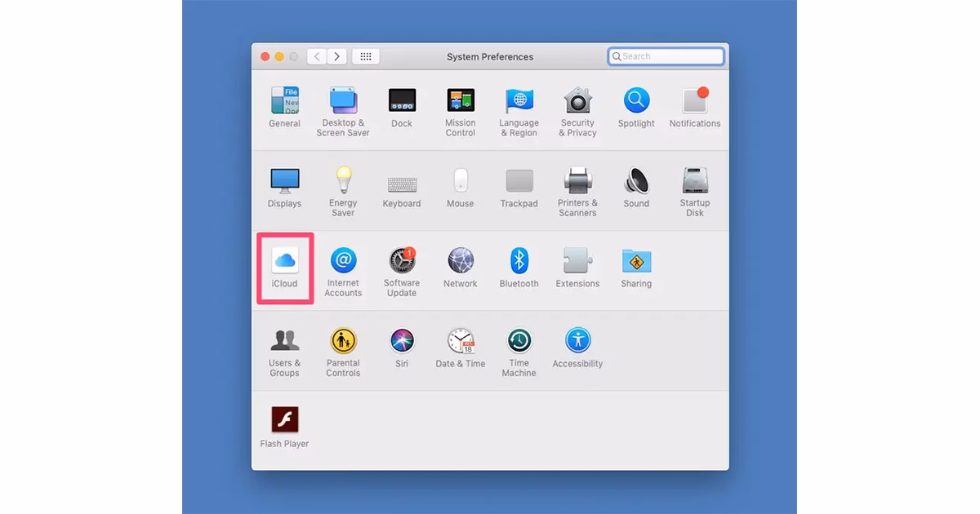The image size is (980, 514).
Task: Click the back arrow in the toolbar
Action: 317,56
